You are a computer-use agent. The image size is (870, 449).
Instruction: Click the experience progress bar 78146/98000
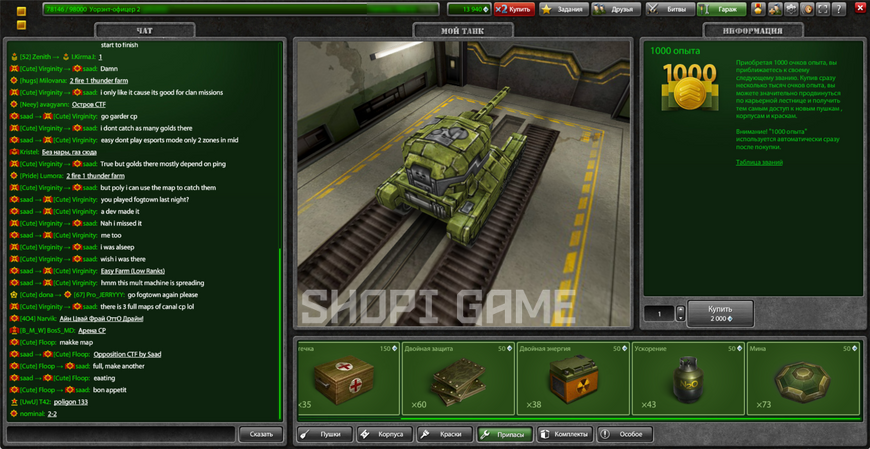(x=240, y=9)
